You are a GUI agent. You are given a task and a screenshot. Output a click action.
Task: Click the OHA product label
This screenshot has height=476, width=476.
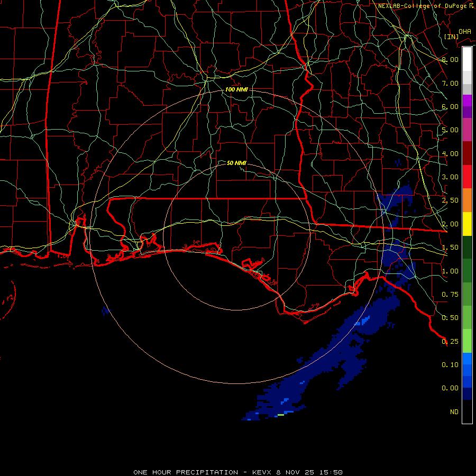(x=465, y=31)
